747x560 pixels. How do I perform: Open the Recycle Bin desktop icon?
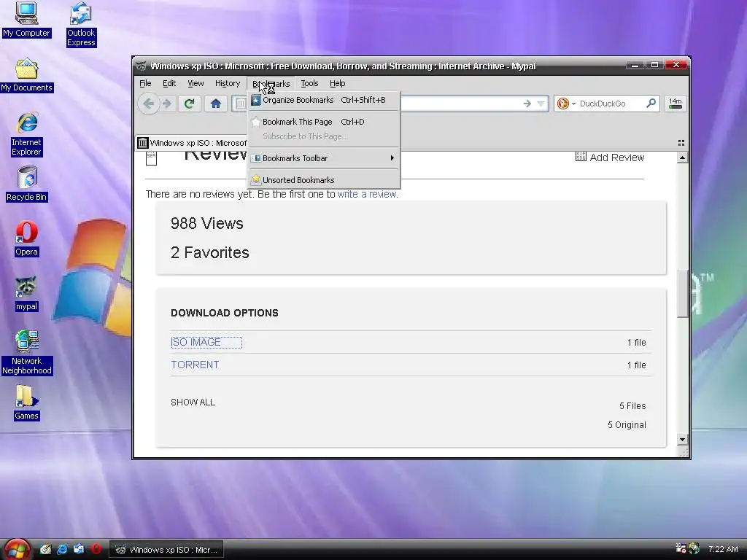pyautogui.click(x=27, y=184)
